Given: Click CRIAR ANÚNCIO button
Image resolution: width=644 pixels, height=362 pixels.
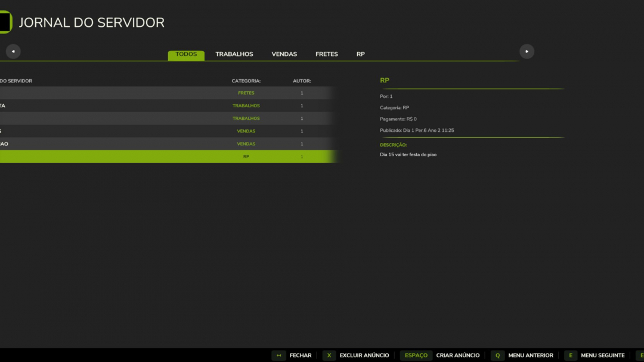Looking at the screenshot, I should 457,355.
